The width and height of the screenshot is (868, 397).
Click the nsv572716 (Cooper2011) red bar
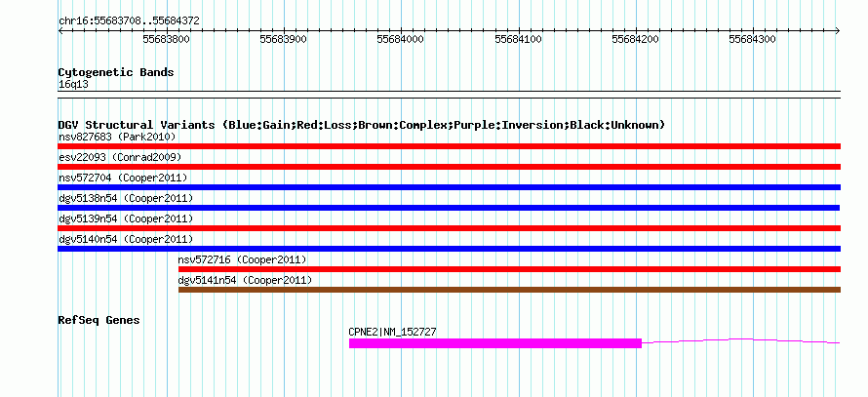click(509, 269)
